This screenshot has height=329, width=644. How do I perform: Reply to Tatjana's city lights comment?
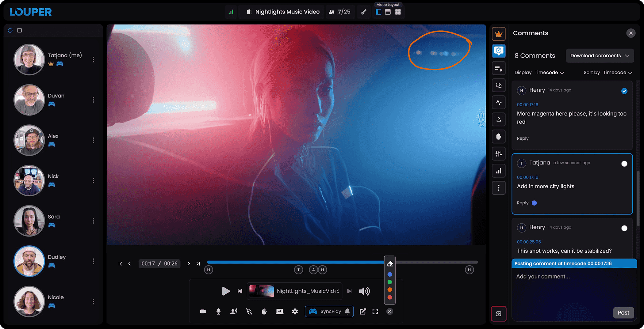click(x=523, y=203)
